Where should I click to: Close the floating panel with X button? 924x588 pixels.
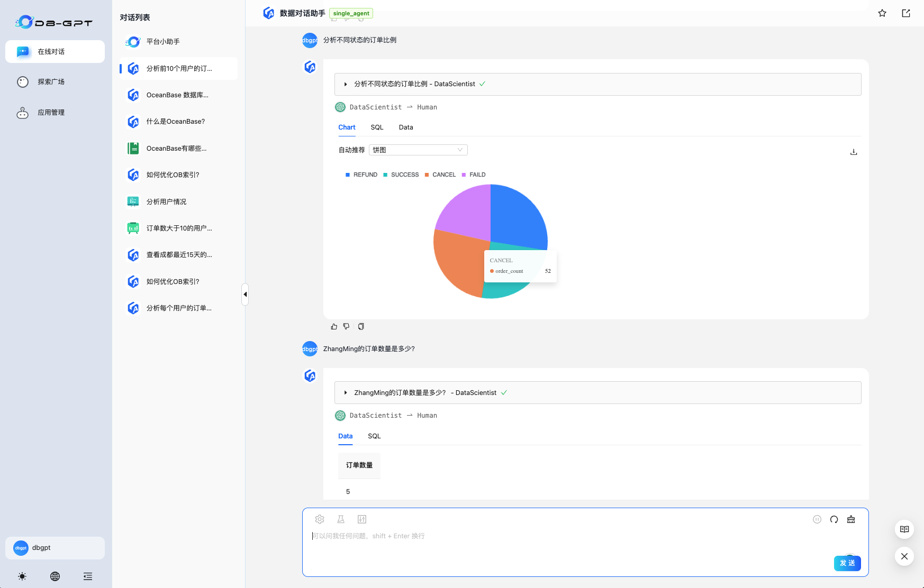(904, 556)
